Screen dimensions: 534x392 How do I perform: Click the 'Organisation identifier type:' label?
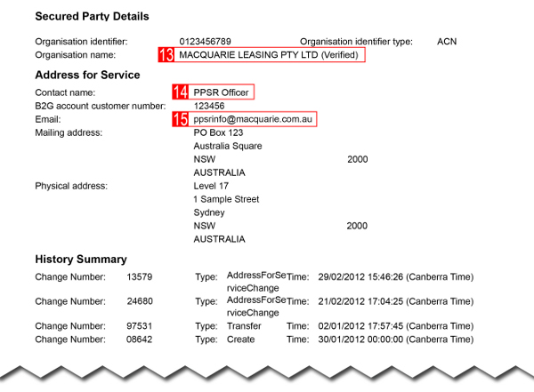click(x=356, y=42)
